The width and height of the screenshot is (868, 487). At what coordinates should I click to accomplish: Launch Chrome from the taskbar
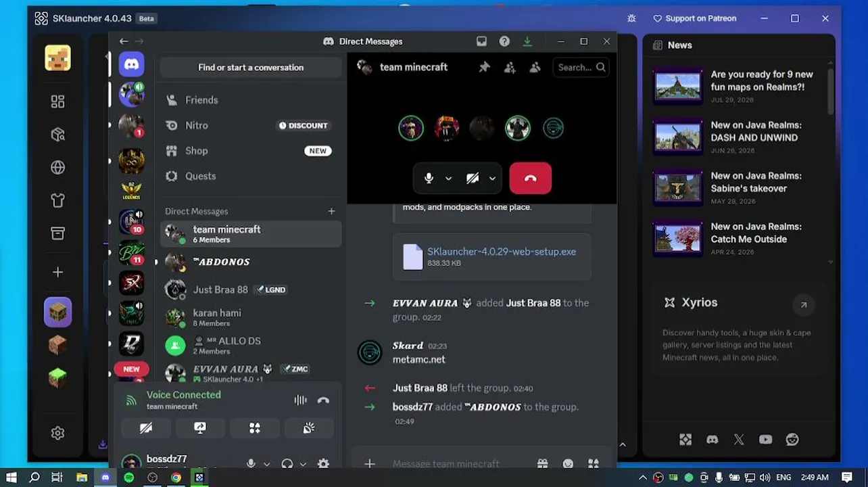[x=176, y=478]
